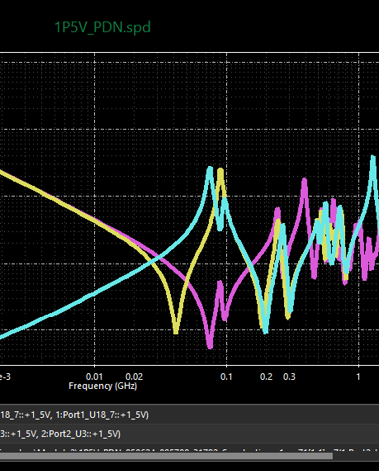The height and width of the screenshot is (471, 379).
Task: Click the 1P5V_PDN.spd plot title
Action: point(102,27)
